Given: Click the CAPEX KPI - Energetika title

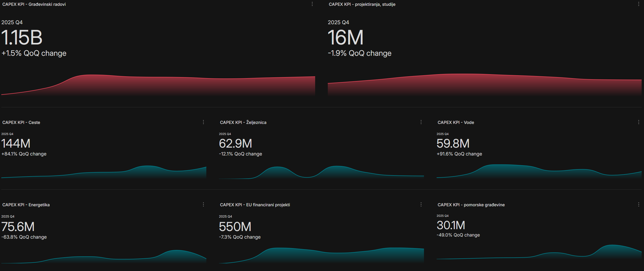Looking at the screenshot, I should [26, 205].
